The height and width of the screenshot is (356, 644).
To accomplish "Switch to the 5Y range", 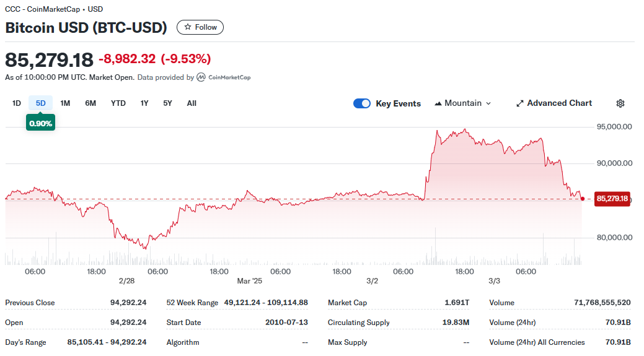I will (x=167, y=103).
